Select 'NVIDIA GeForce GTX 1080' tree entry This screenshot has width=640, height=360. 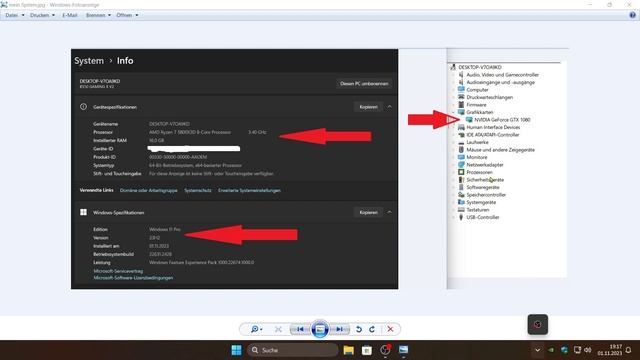(502, 120)
